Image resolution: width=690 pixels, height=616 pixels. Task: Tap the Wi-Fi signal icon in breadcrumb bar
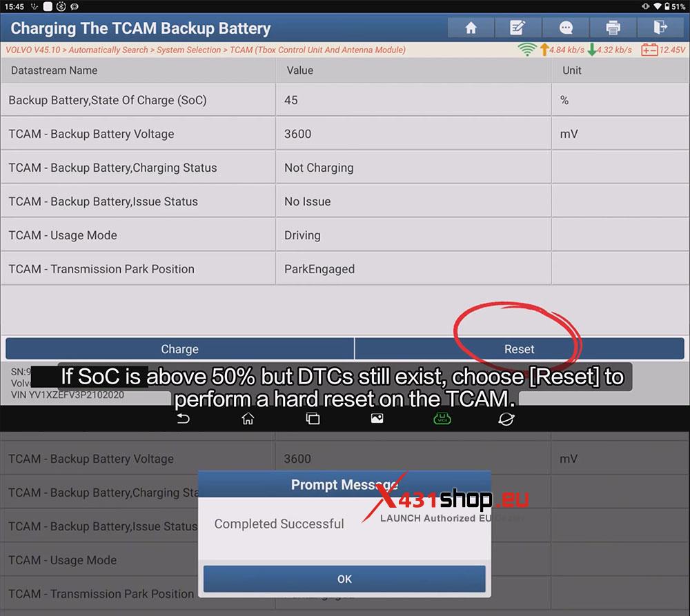click(x=526, y=50)
